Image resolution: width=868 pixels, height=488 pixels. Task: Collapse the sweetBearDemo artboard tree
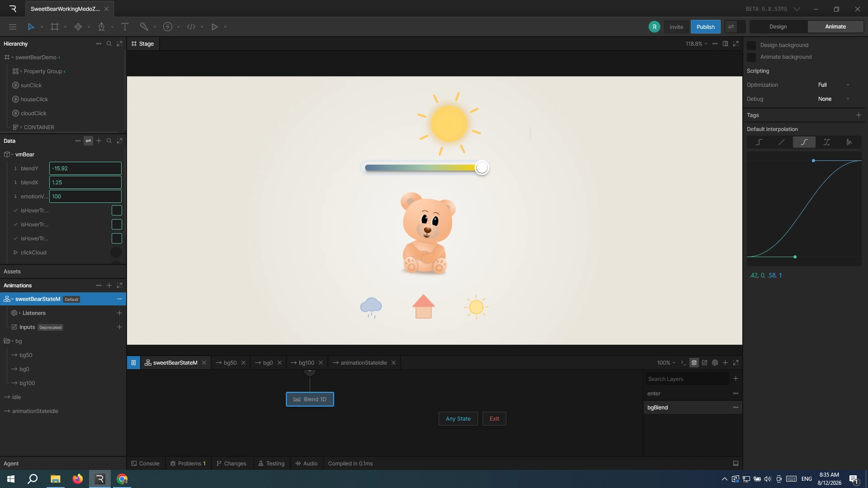click(x=12, y=57)
